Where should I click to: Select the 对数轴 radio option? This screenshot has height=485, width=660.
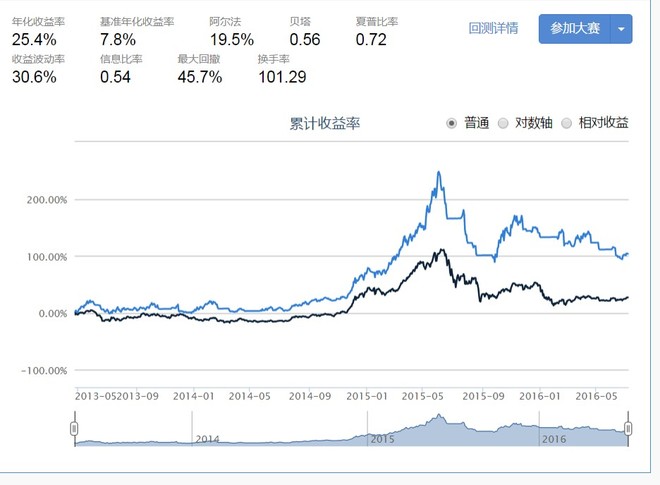[503, 123]
